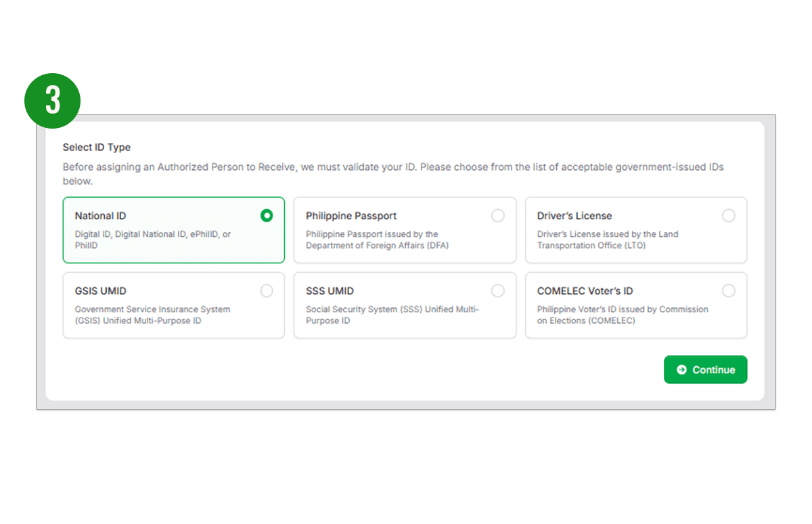Click the GSIS UMID card title
The image size is (812, 524).
tap(102, 291)
